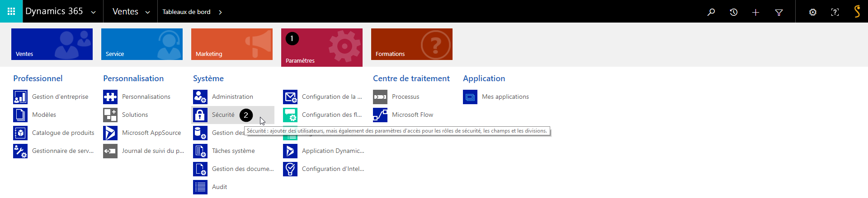Viewport: 868px width, 198px height.
Task: Click the Gestion des documents icon
Action: tap(200, 169)
